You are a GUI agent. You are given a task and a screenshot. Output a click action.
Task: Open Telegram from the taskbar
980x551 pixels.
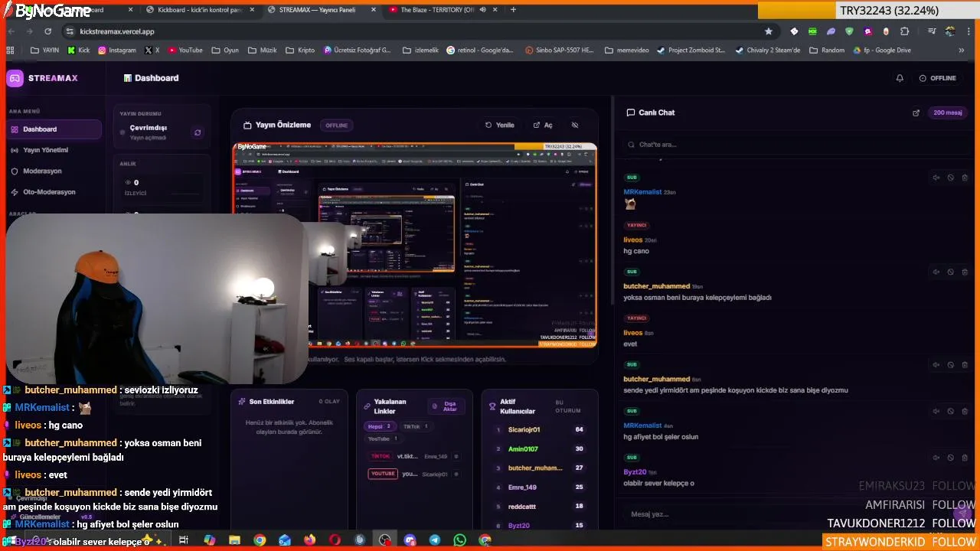pyautogui.click(x=434, y=540)
